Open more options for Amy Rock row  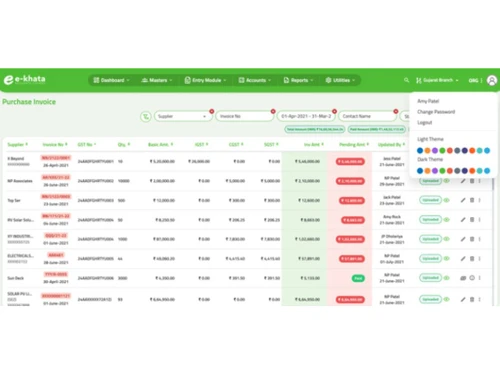point(480,220)
